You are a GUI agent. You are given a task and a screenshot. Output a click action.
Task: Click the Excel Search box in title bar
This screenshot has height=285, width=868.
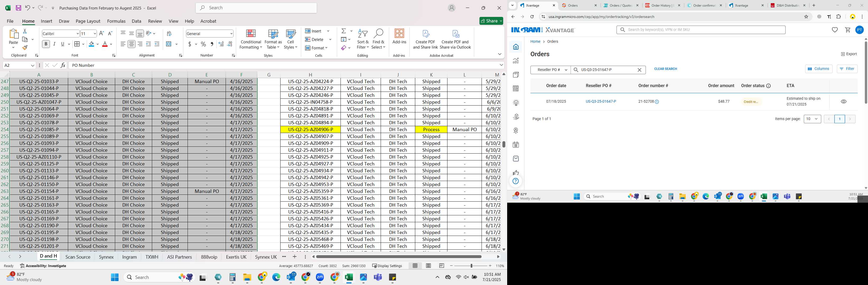pos(256,8)
